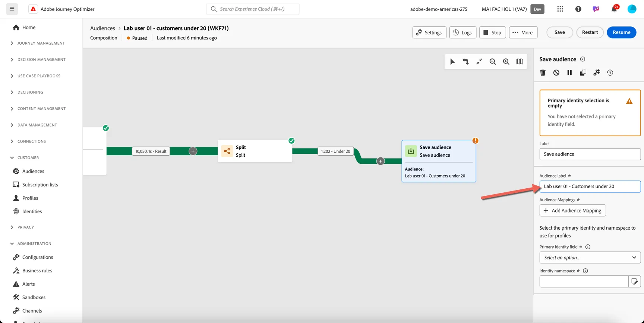
Task: Toggle the canvas minimap icon
Action: coord(519,62)
